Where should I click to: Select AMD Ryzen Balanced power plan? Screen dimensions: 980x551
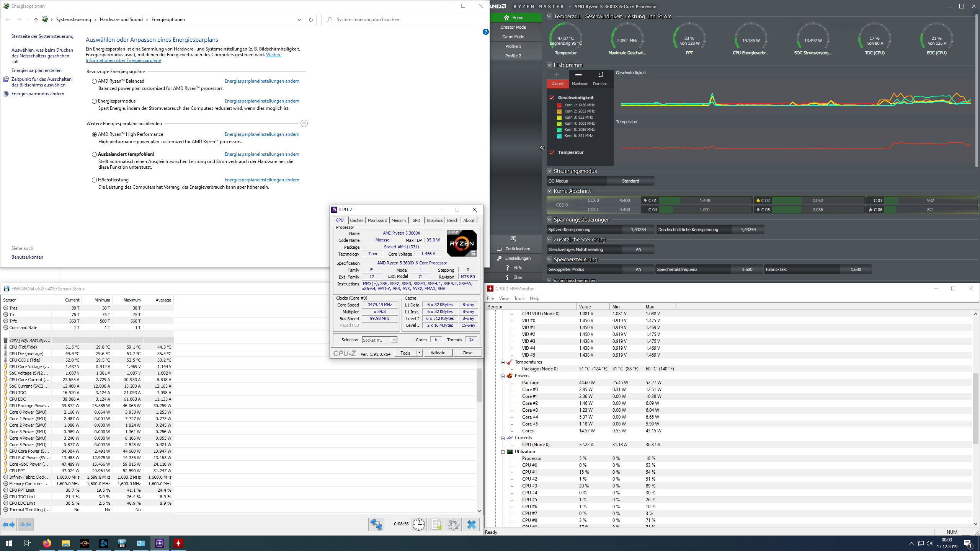tap(94, 81)
